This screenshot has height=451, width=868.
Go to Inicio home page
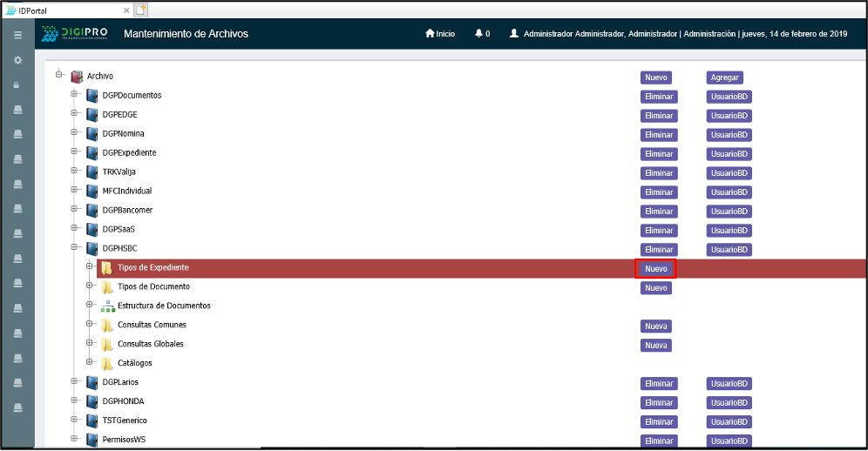pyautogui.click(x=440, y=33)
